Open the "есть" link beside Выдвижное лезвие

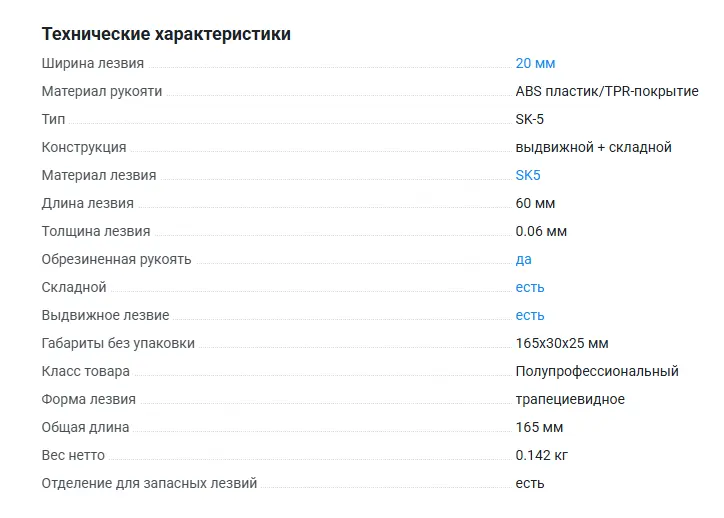(530, 315)
